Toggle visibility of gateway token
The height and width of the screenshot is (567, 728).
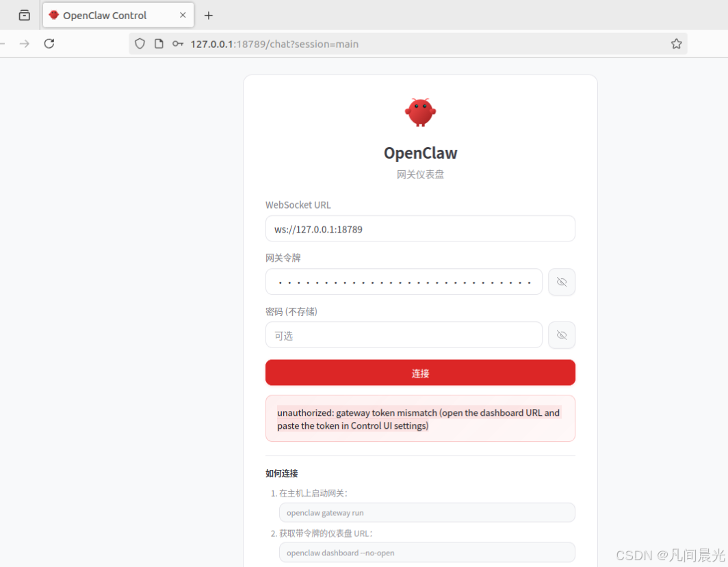(x=562, y=282)
